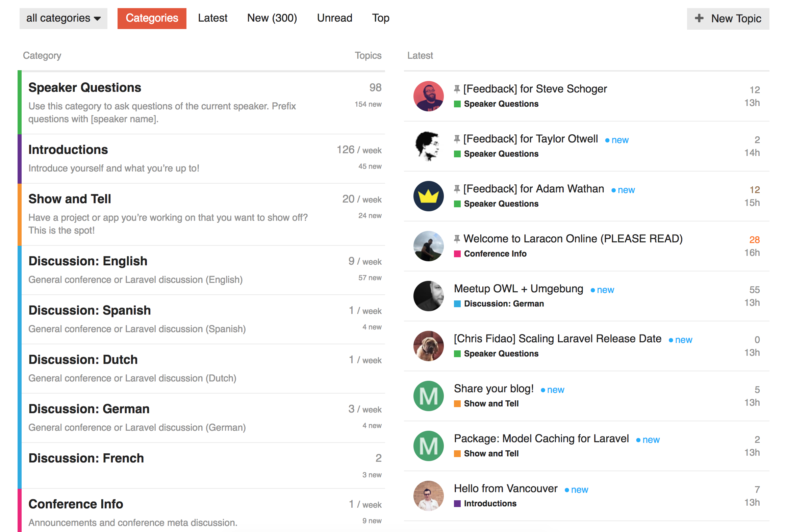Click Speaker Questions badge under Taylor Otwell topic

[496, 154]
